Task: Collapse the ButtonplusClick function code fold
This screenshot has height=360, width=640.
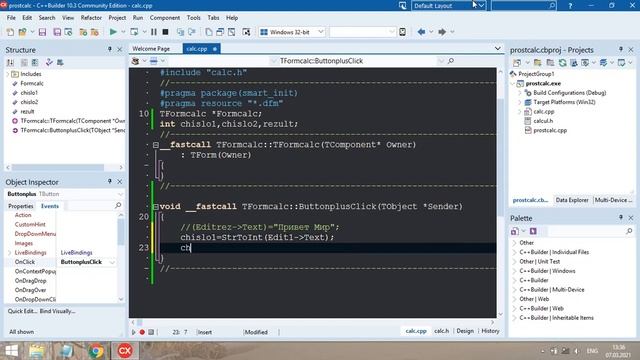Action: click(156, 207)
